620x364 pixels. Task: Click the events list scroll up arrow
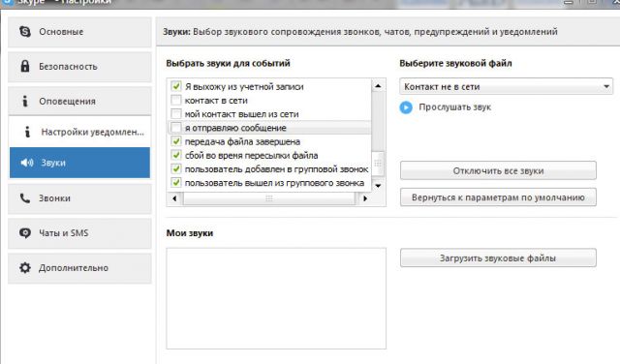pyautogui.click(x=378, y=86)
